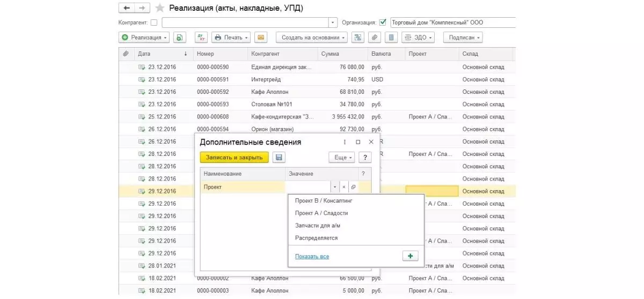Click the question mark help button in dialog

(x=365, y=157)
